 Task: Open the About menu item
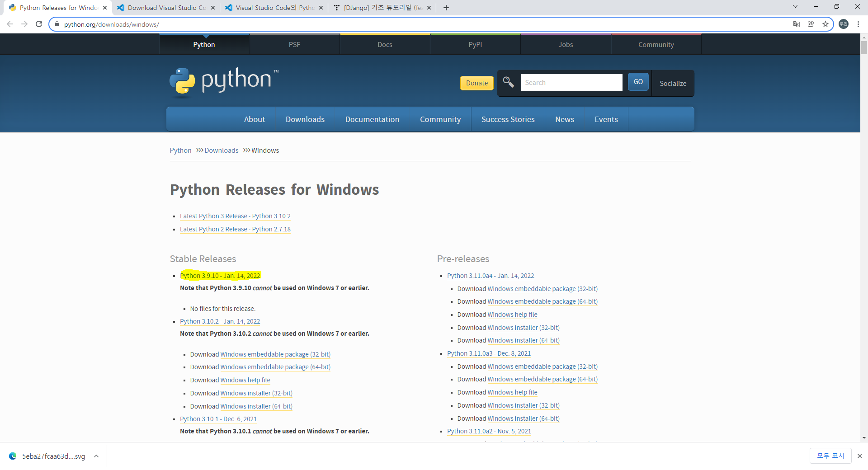click(255, 119)
